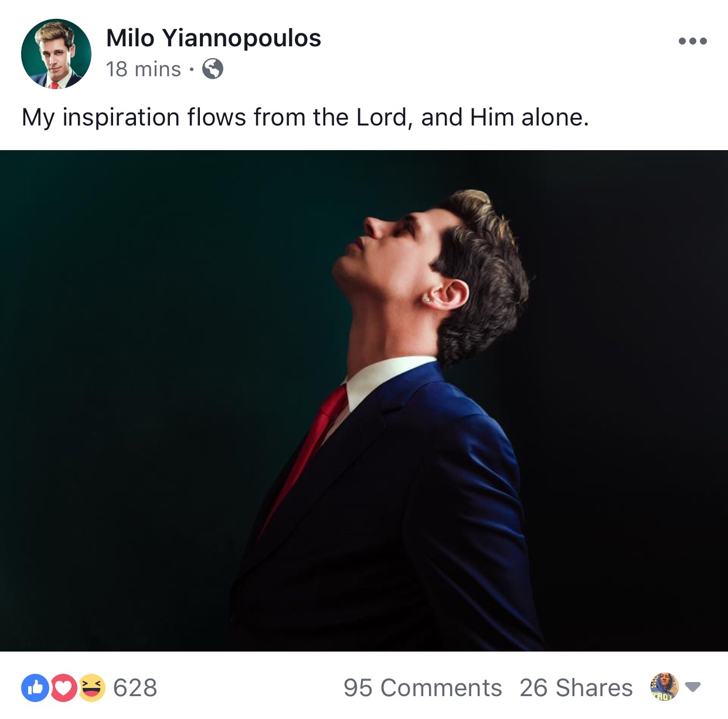Open the author's round profile picture
This screenshot has width=728, height=719.
pyautogui.click(x=56, y=54)
